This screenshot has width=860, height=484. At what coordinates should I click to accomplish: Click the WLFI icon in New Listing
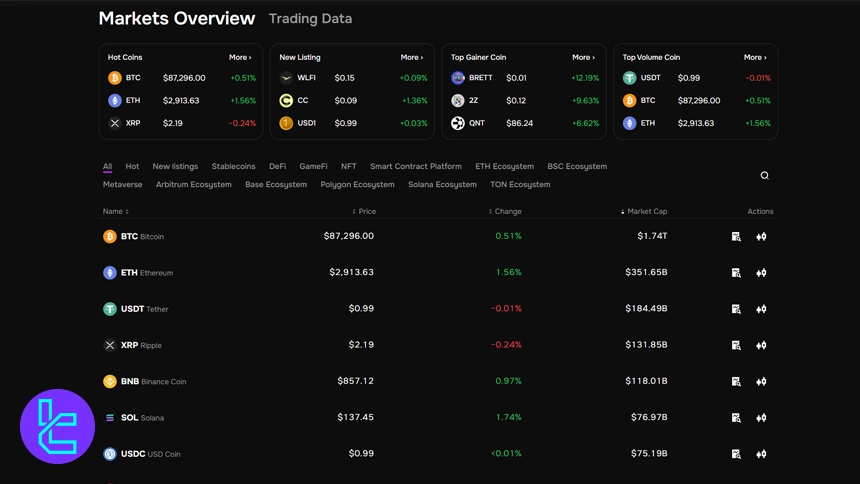(286, 78)
